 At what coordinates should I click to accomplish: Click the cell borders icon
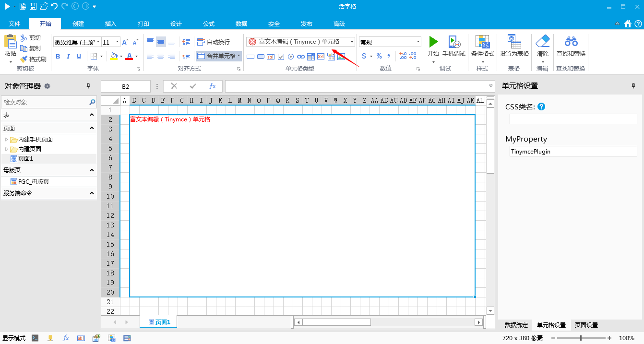(x=94, y=56)
